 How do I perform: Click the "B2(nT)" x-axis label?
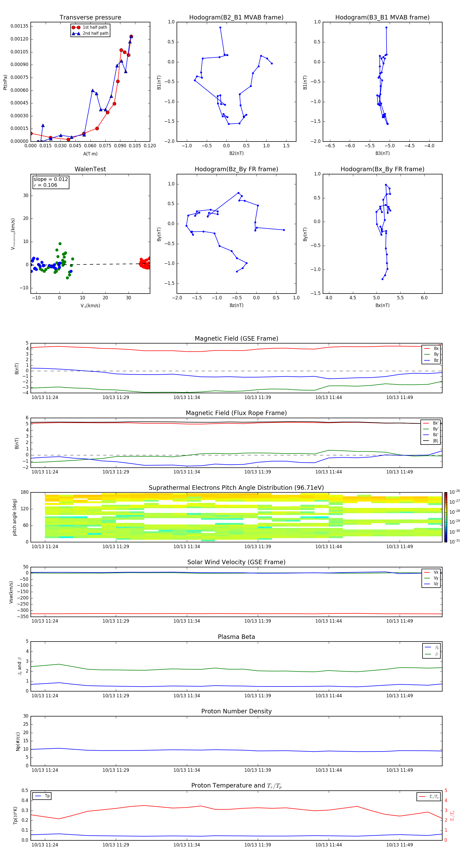pyautogui.click(x=236, y=153)
